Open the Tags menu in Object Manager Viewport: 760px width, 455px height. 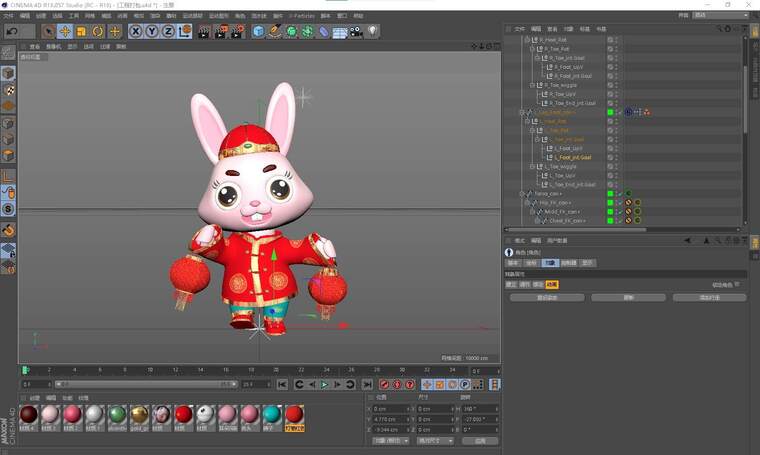(585, 29)
